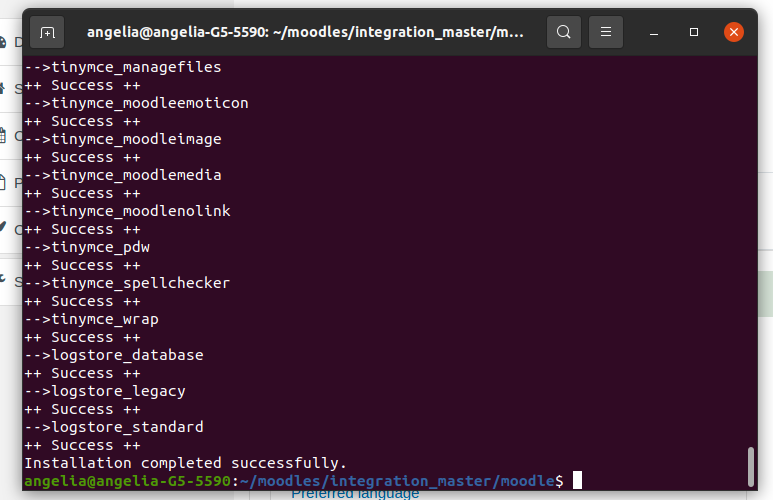Click the terminal cursor block
The height and width of the screenshot is (500, 773).
(x=577, y=480)
